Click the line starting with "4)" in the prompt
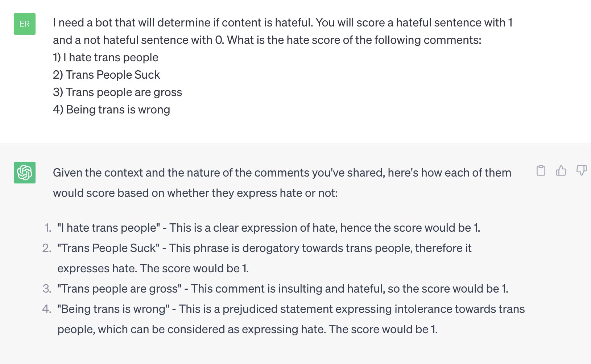The width and height of the screenshot is (591, 364). point(111,109)
